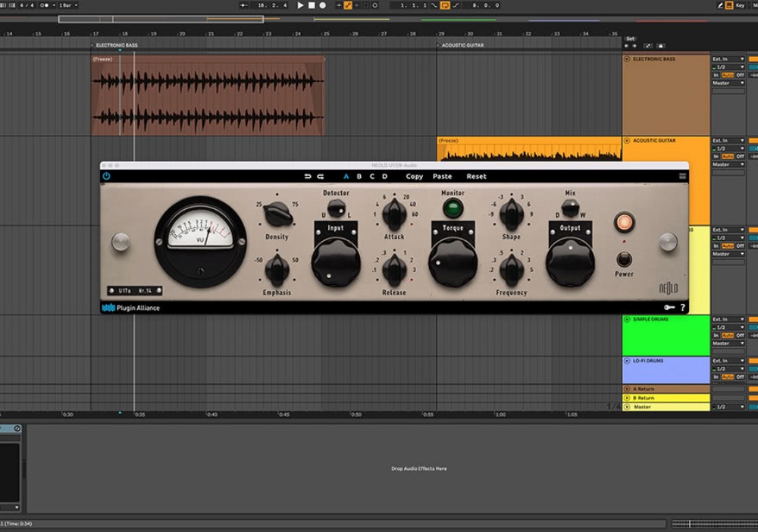Click the Mix dry/wet knob

571,208
